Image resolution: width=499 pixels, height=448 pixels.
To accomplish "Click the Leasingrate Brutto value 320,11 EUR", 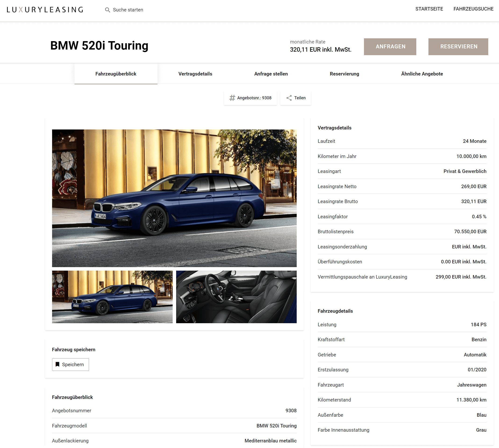I will click(x=474, y=201).
